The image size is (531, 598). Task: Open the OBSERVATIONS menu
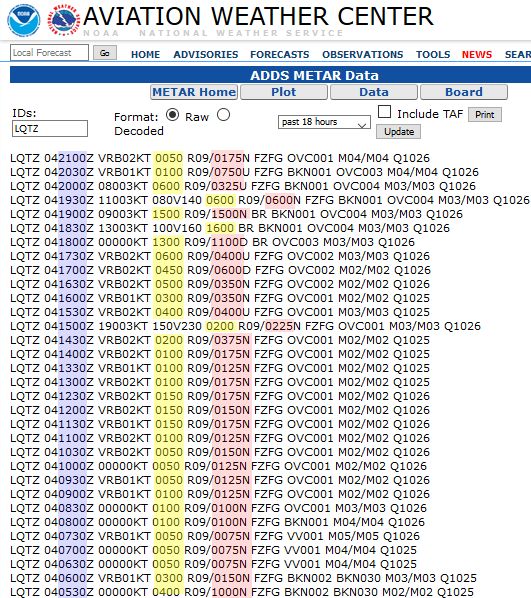[362, 55]
